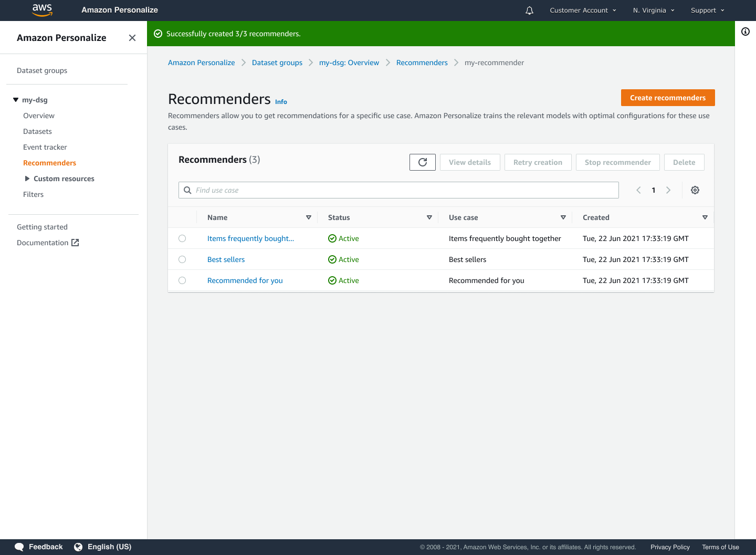Viewport: 756px width, 555px height.
Task: Open Recommended for you recommender link
Action: point(245,280)
